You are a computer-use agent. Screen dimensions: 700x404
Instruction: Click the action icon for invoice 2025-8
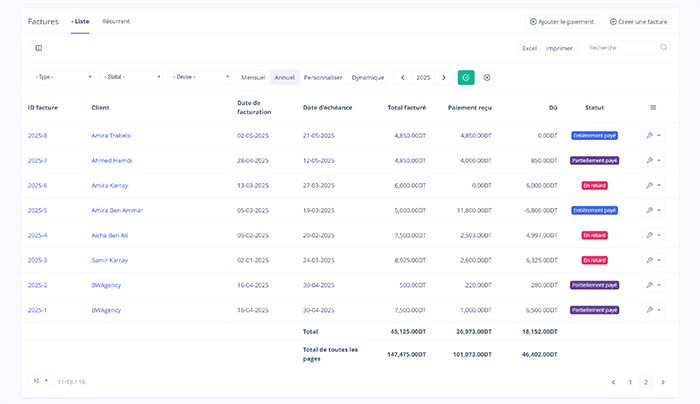tap(650, 135)
